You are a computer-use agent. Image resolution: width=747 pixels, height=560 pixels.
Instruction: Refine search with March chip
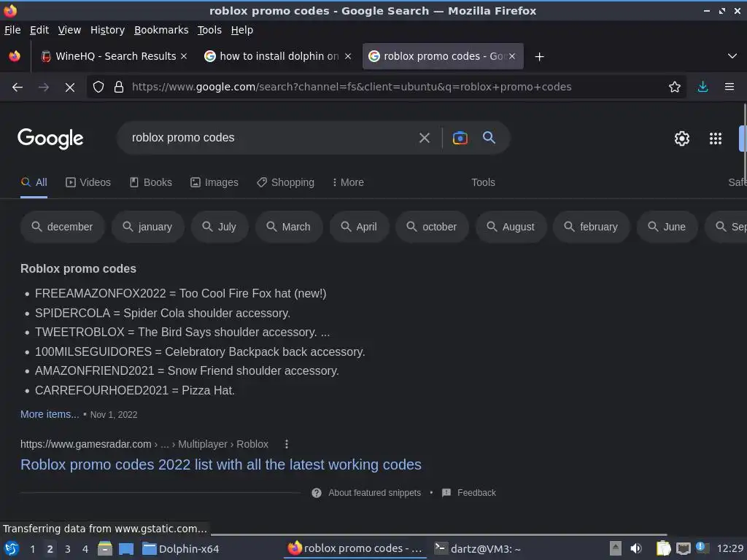[289, 227]
